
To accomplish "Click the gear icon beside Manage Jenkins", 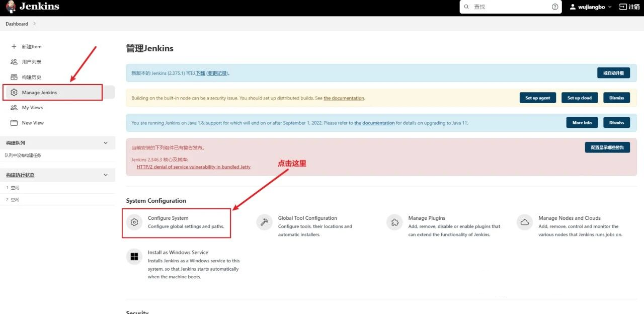I will click(14, 93).
